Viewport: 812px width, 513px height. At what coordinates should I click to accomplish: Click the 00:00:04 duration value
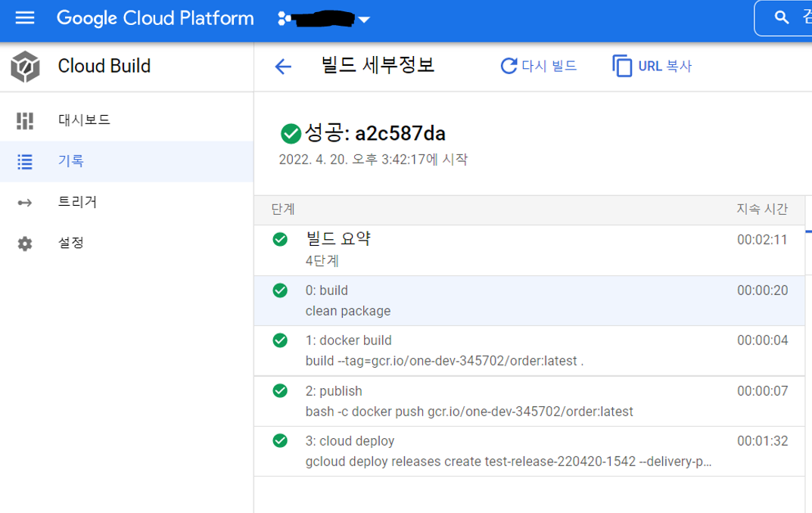[x=762, y=340]
